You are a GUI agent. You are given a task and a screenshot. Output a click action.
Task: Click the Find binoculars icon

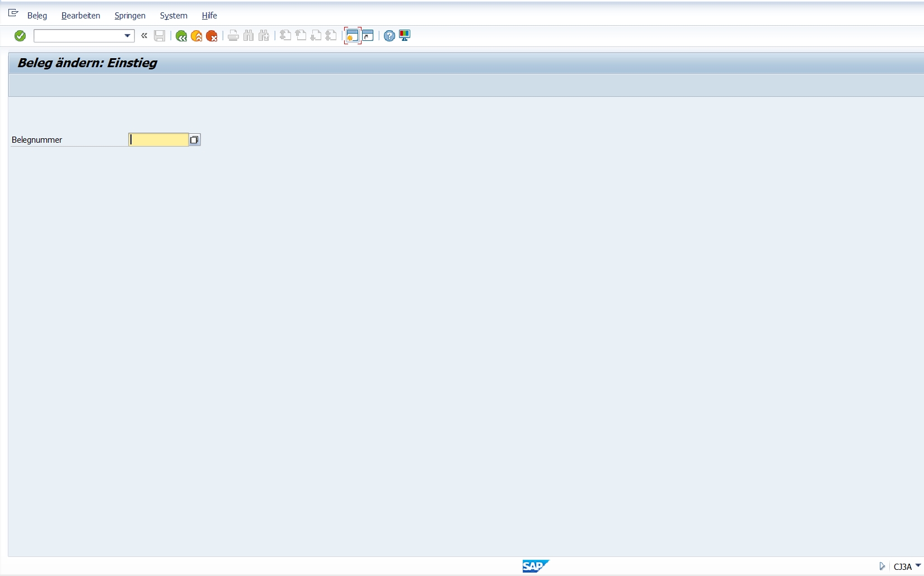click(248, 36)
